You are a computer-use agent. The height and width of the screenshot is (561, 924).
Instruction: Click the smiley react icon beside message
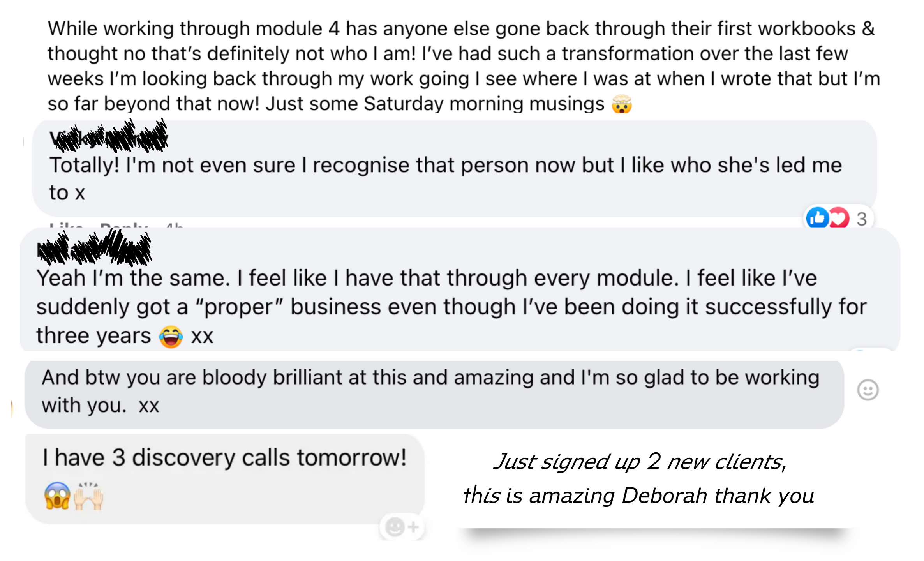point(868,390)
